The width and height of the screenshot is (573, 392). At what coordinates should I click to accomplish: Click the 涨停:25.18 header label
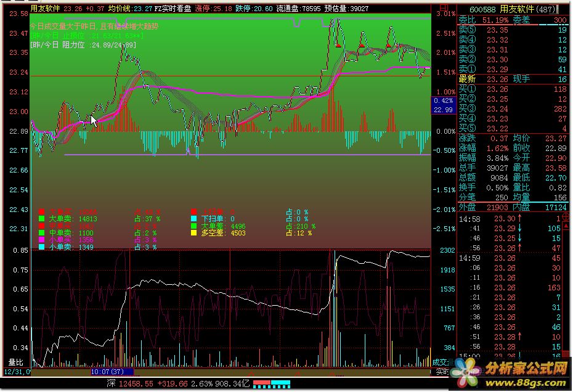click(213, 9)
